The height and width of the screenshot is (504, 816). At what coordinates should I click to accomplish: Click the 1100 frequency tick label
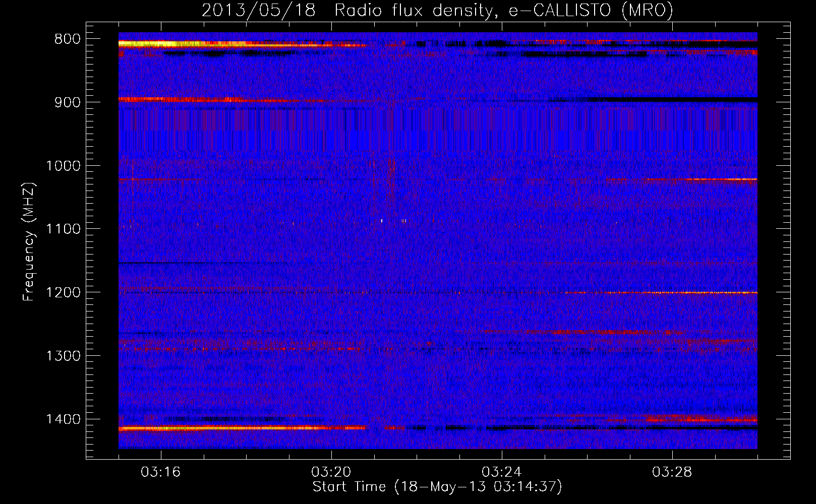coord(63,229)
